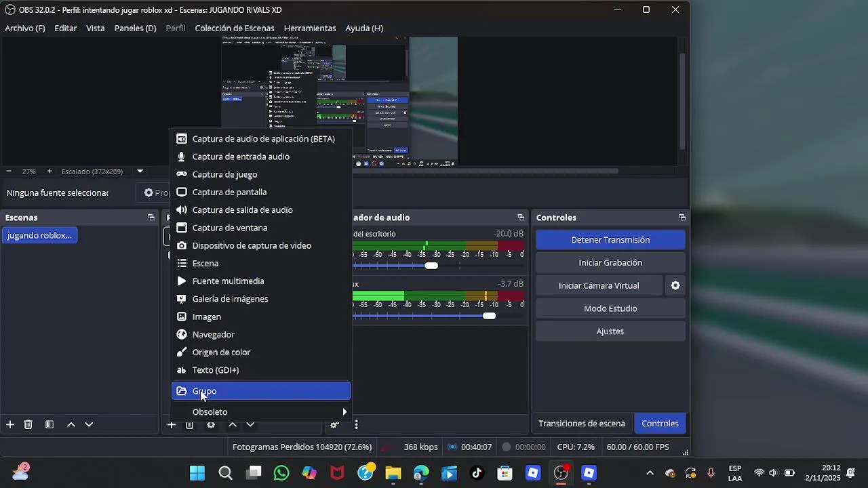The height and width of the screenshot is (488, 868).
Task: Enable Modo Estudio
Action: pyautogui.click(x=610, y=308)
